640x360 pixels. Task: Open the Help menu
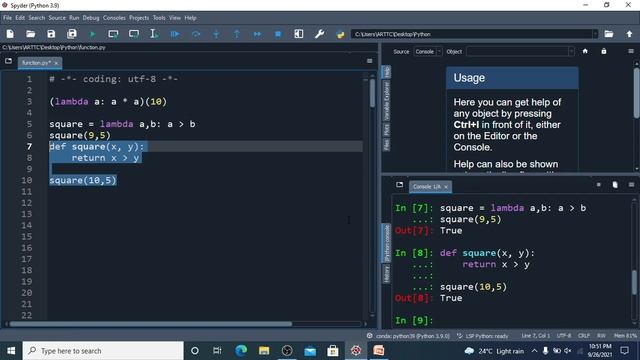[x=190, y=18]
